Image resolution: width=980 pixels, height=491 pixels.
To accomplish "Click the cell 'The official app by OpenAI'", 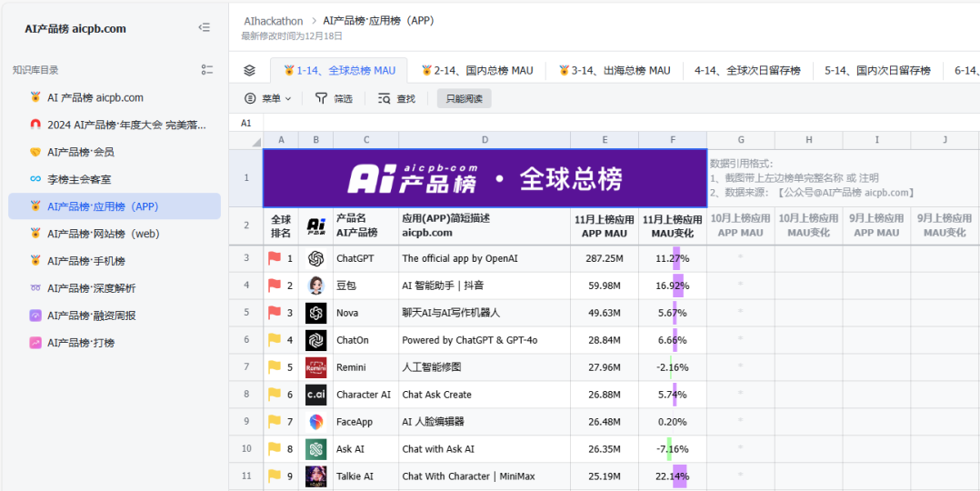I will pyautogui.click(x=485, y=258).
